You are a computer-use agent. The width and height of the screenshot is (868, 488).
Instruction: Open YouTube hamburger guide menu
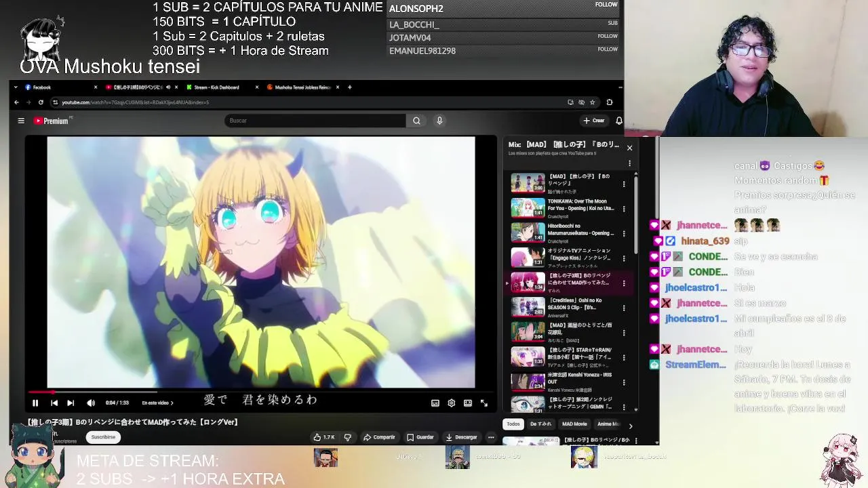coord(21,121)
